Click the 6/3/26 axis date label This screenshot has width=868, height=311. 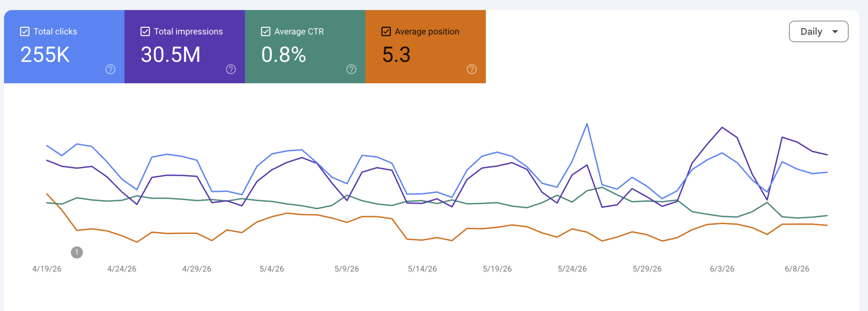coord(722,269)
